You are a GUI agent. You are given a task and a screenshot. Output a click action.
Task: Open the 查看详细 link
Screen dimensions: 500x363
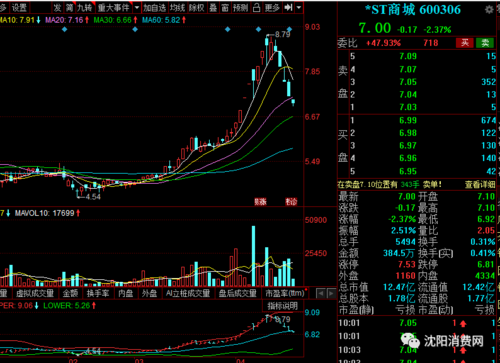[480, 184]
